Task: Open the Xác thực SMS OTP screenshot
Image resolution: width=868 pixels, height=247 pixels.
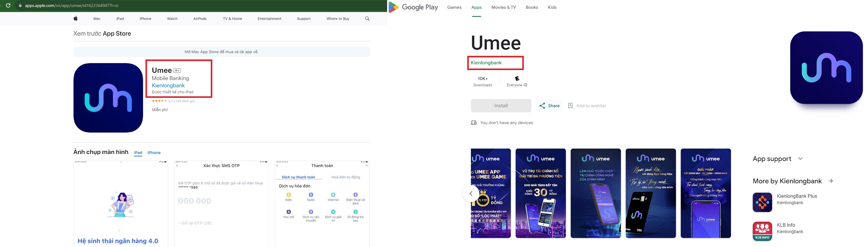Action: coord(221,204)
